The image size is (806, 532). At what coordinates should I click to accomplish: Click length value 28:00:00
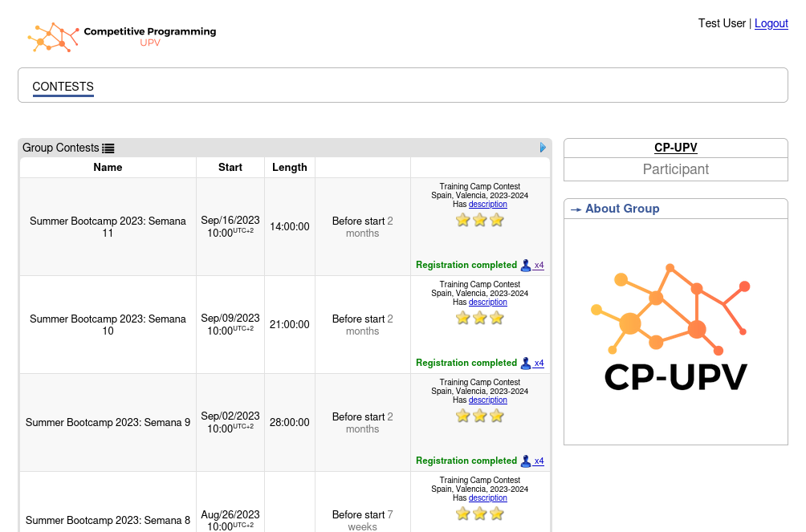(289, 423)
